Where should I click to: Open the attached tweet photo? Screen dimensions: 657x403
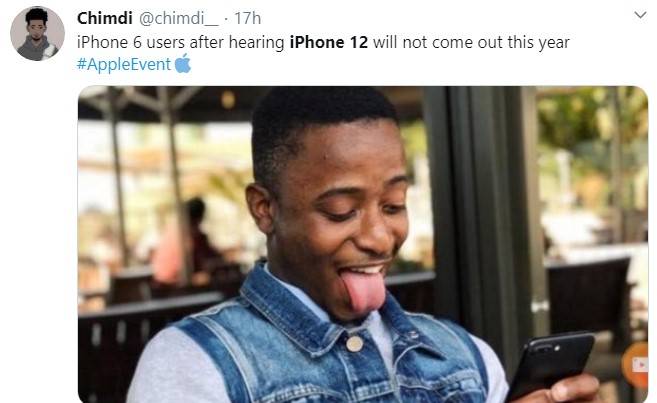pos(363,244)
